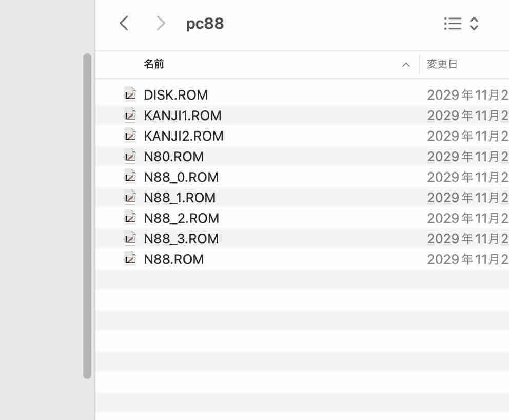Click the N88.ROM file name
The height and width of the screenshot is (420, 509).
(x=173, y=259)
